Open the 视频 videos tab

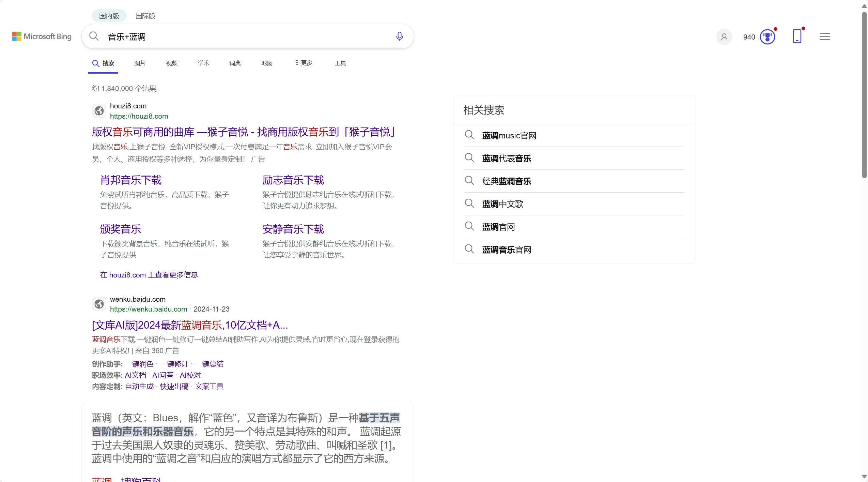172,63
